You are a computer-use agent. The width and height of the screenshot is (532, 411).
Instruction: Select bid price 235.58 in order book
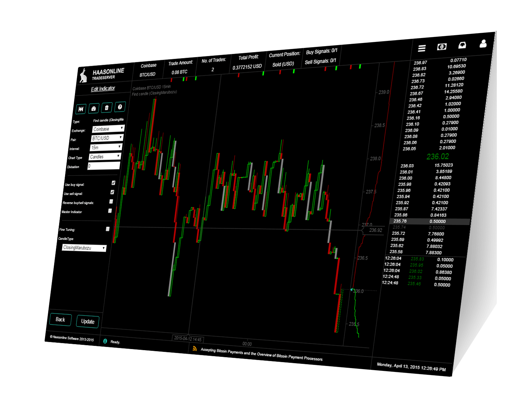tap(396, 252)
